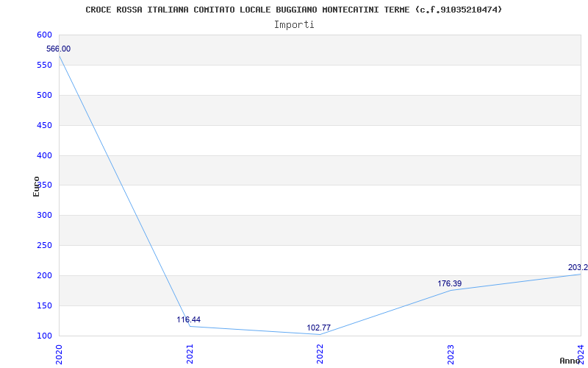Click the Euro y-axis title
588x368 pixels.
[36, 186]
